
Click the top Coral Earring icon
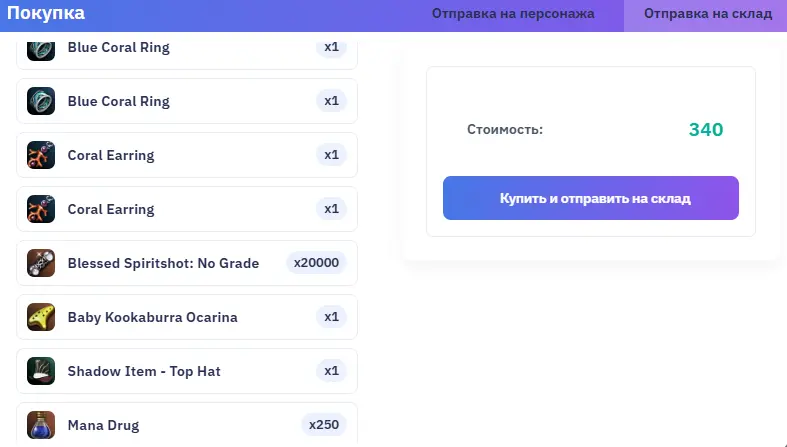tap(41, 155)
